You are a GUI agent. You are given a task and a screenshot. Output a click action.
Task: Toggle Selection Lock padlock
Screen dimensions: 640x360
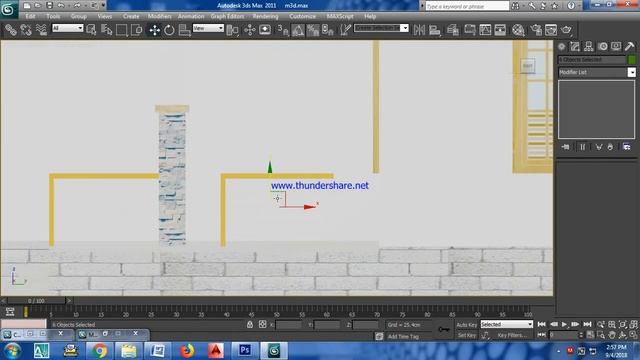coord(250,324)
